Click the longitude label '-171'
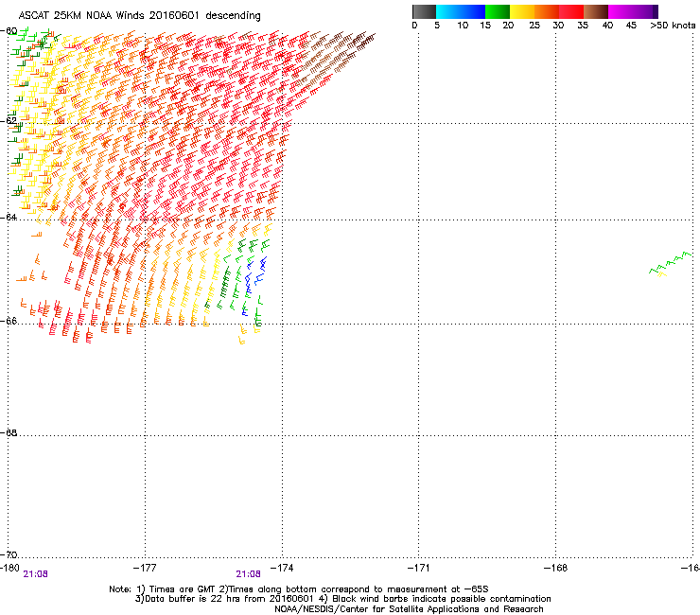 (418, 568)
